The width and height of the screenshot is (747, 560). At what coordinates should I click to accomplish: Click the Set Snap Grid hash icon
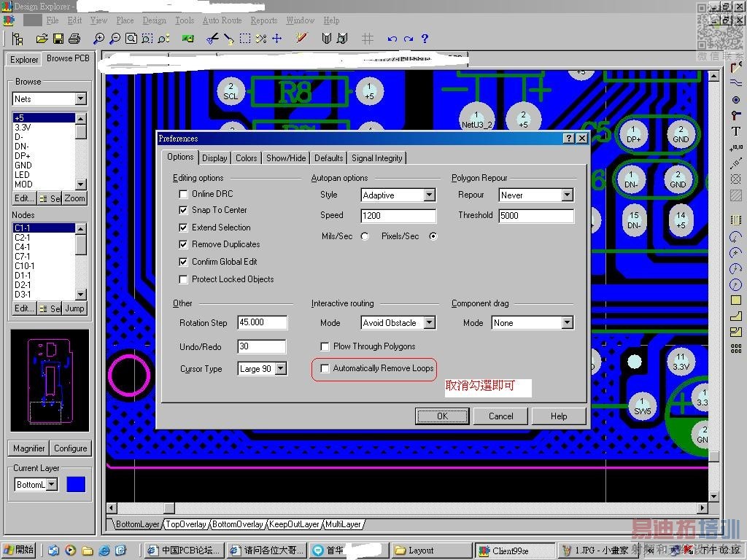pyautogui.click(x=368, y=39)
